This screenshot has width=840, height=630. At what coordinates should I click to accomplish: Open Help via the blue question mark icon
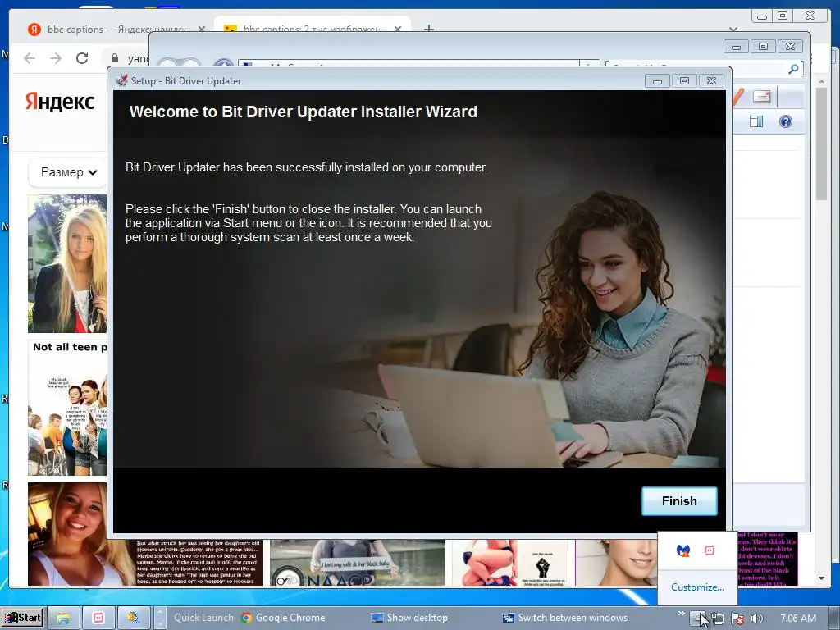pyautogui.click(x=785, y=121)
